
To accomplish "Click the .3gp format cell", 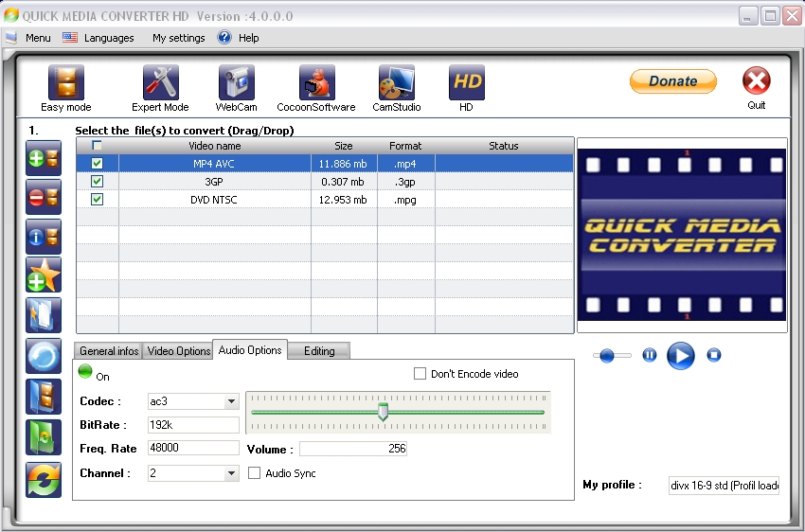I will 405,182.
